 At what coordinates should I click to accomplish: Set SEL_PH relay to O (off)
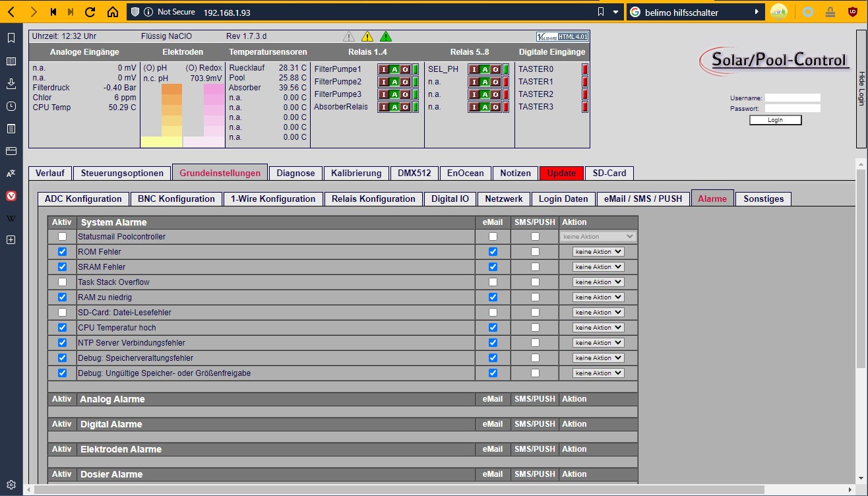(495, 69)
